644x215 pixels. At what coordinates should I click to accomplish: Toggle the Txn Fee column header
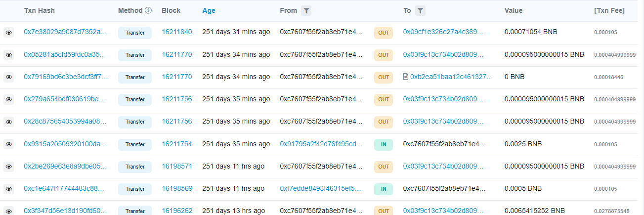(x=609, y=10)
